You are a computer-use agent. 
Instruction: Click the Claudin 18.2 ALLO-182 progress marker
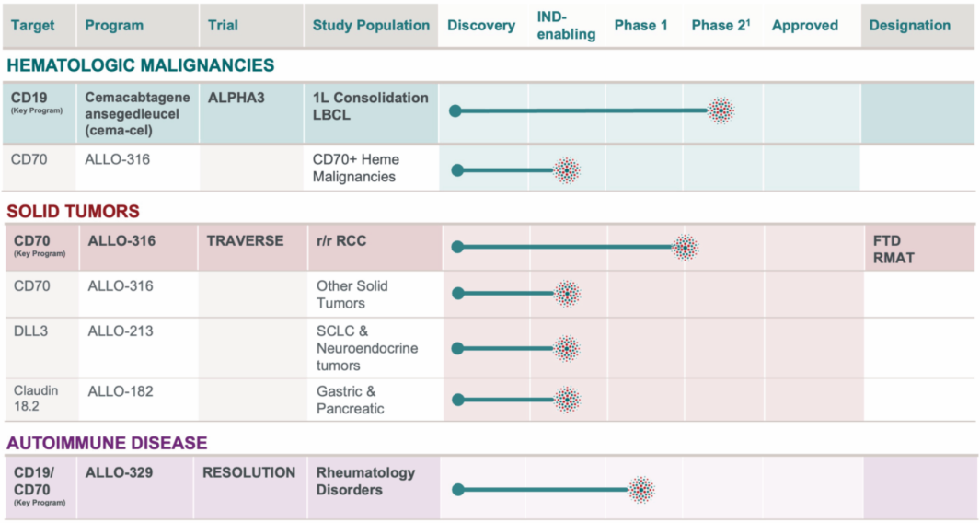coord(567,399)
